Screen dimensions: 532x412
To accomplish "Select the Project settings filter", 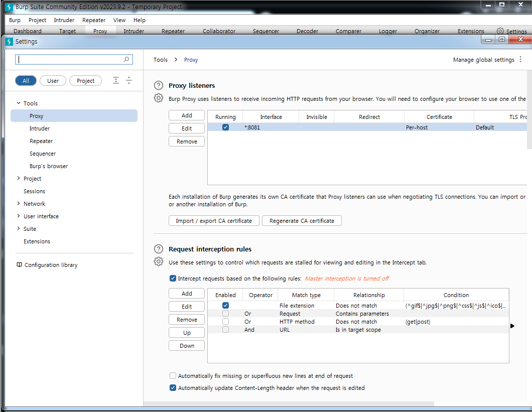I will click(x=85, y=80).
